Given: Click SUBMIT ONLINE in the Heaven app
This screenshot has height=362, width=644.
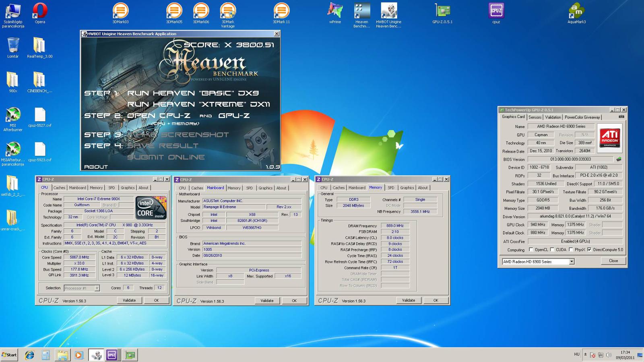Looking at the screenshot, I should (x=166, y=157).
